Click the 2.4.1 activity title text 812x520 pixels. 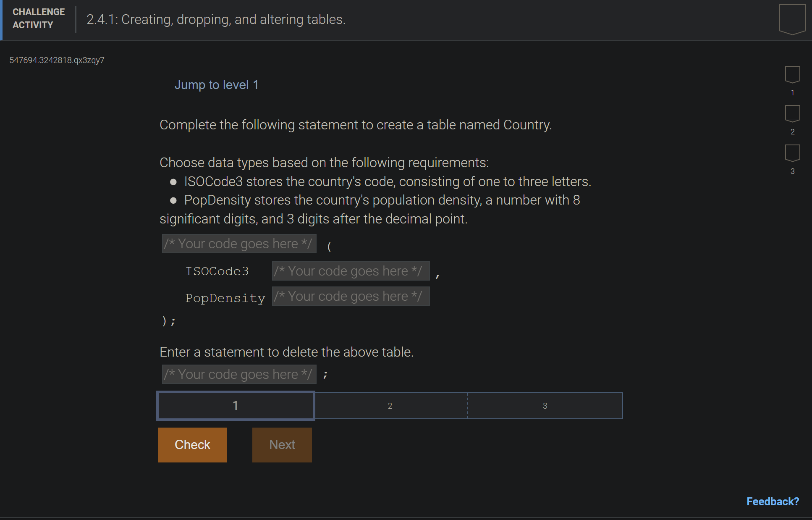[216, 19]
